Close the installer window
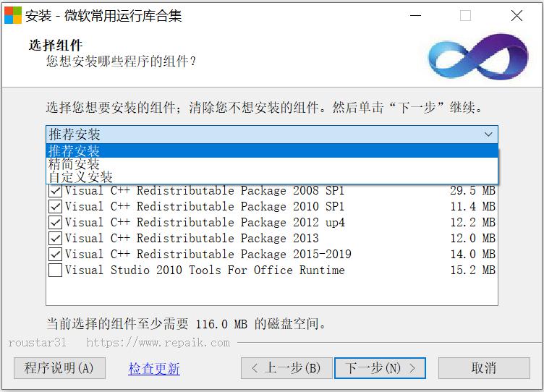Viewport: 544px width, 392px height. tap(517, 15)
